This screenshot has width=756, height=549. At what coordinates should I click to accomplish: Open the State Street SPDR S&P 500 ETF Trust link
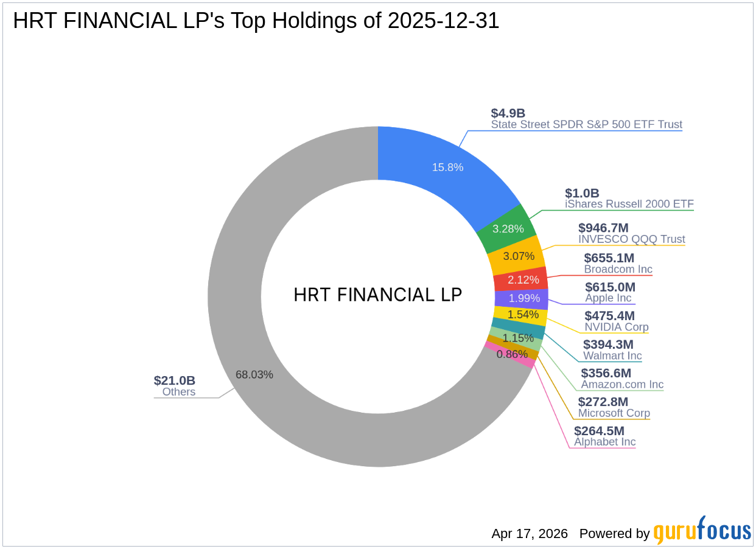(587, 124)
